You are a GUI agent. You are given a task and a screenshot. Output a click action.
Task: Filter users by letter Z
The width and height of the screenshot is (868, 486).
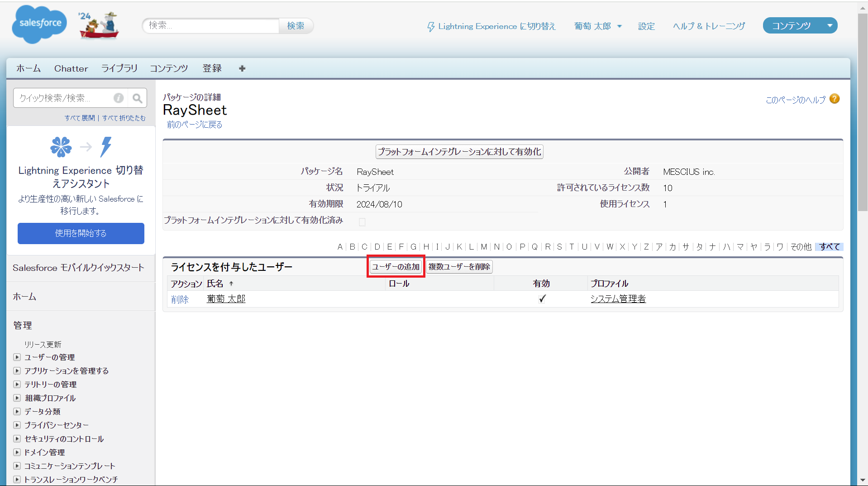pos(646,247)
